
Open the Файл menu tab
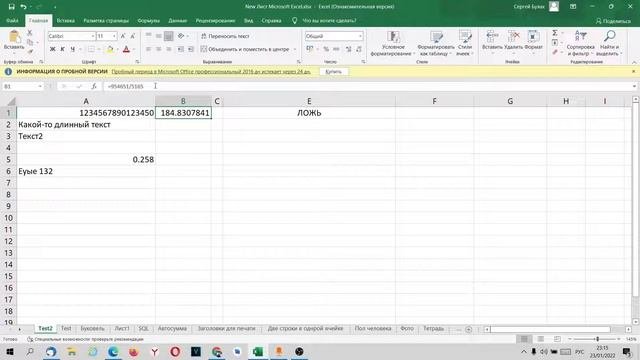pos(12,20)
